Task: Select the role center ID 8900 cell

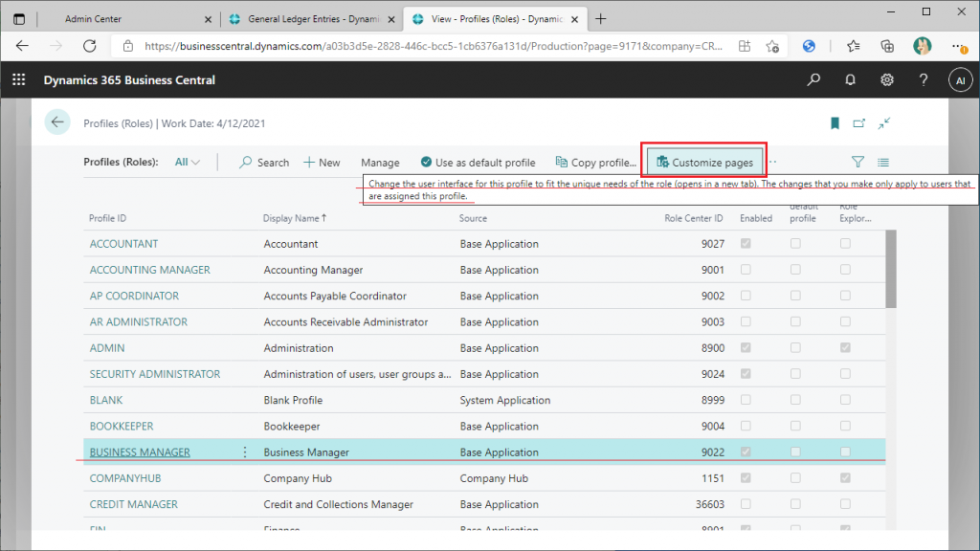Action: (712, 347)
